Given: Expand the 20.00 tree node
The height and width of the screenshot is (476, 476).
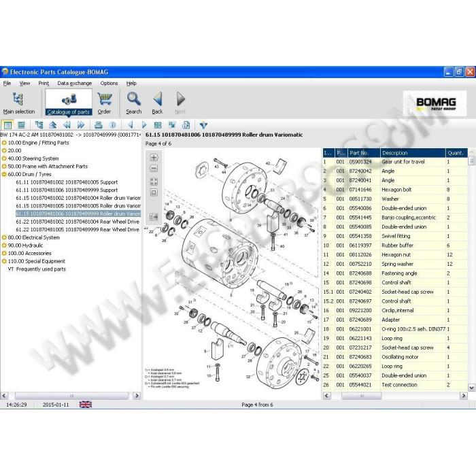Looking at the screenshot, I should pos(4,150).
